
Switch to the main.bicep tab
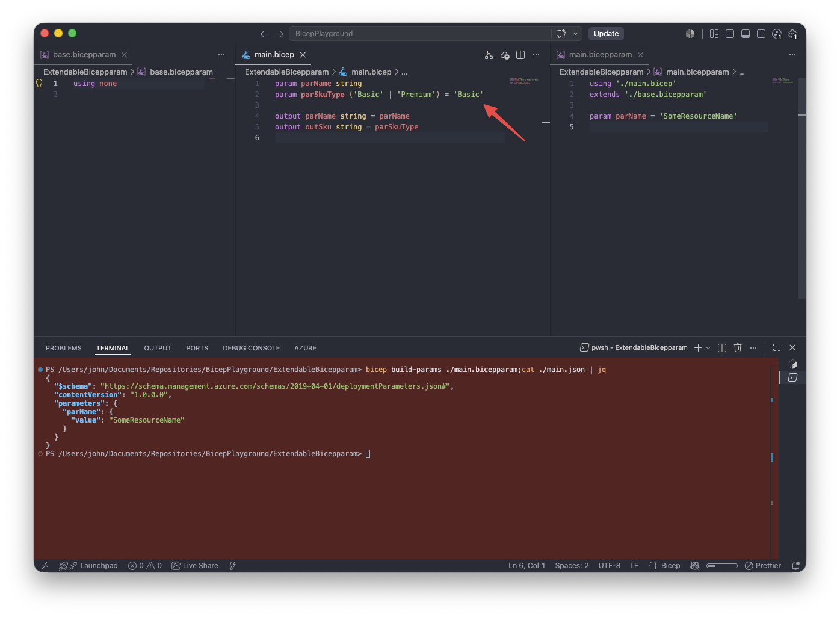[274, 55]
